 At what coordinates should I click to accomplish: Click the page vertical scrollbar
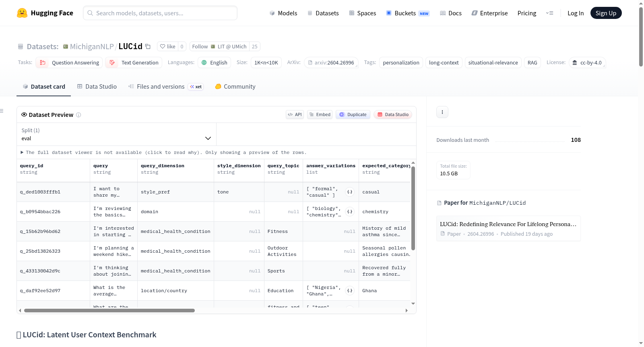tap(641, 36)
